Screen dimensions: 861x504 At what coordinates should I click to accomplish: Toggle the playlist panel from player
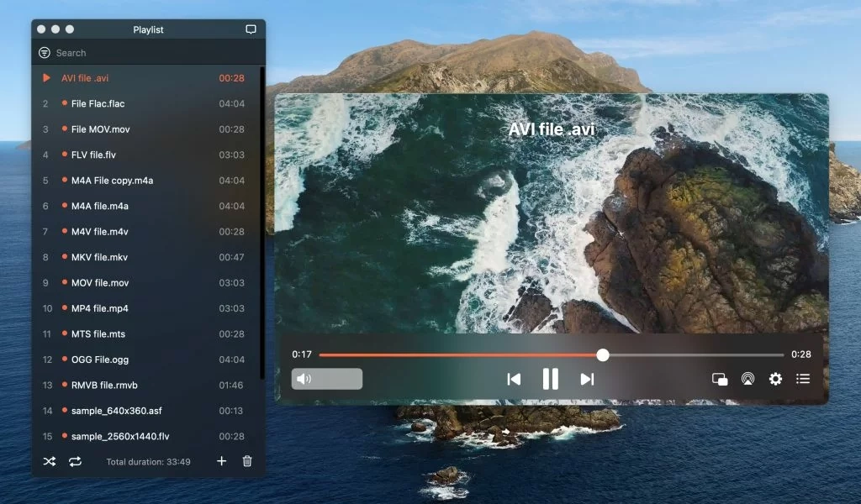point(803,379)
